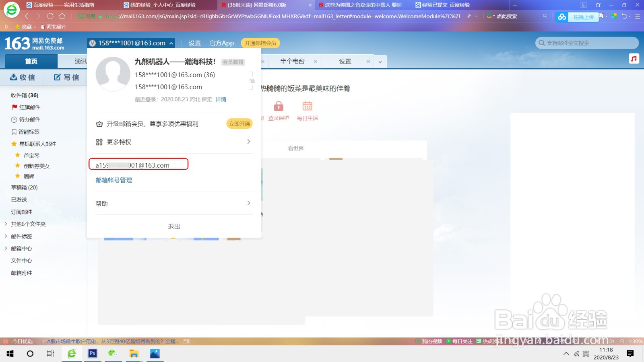Screen dimensions: 644x362
Task: Switch to browser tab 我的经验_个人中心
Action: coord(163,5)
